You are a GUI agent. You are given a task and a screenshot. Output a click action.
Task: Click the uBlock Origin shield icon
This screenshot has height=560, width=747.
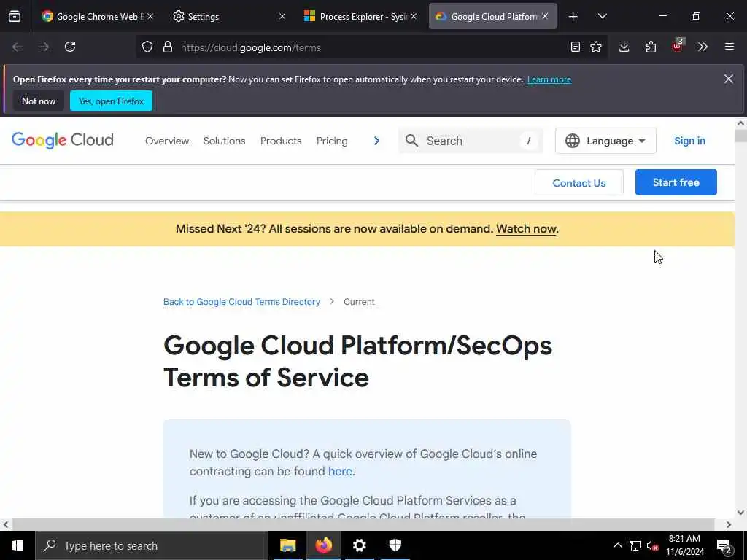pyautogui.click(x=677, y=47)
